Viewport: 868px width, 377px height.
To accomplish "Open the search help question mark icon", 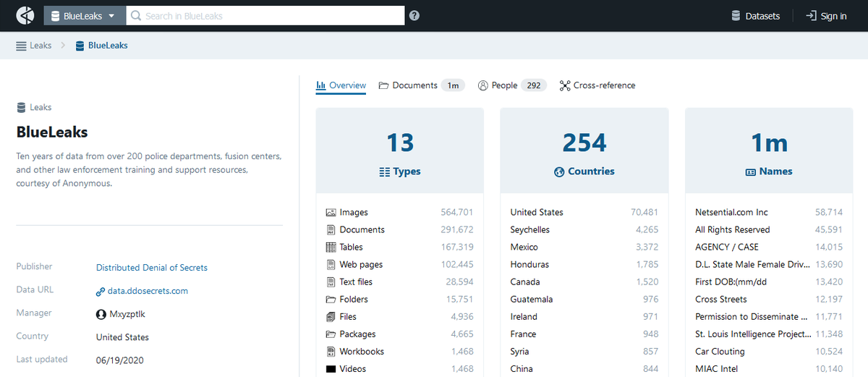I will 414,16.
